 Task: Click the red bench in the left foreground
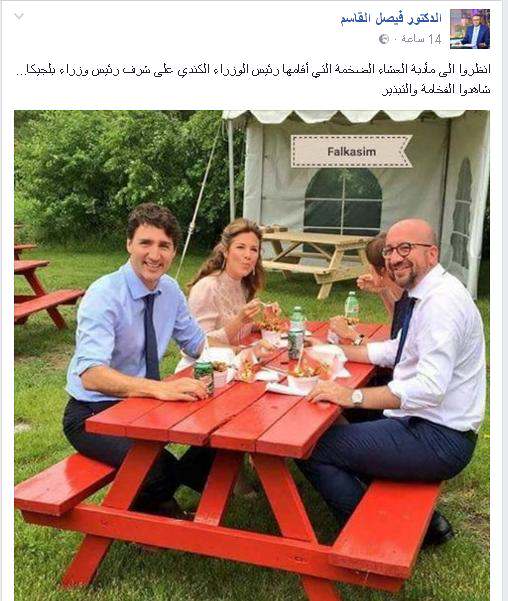65,483
